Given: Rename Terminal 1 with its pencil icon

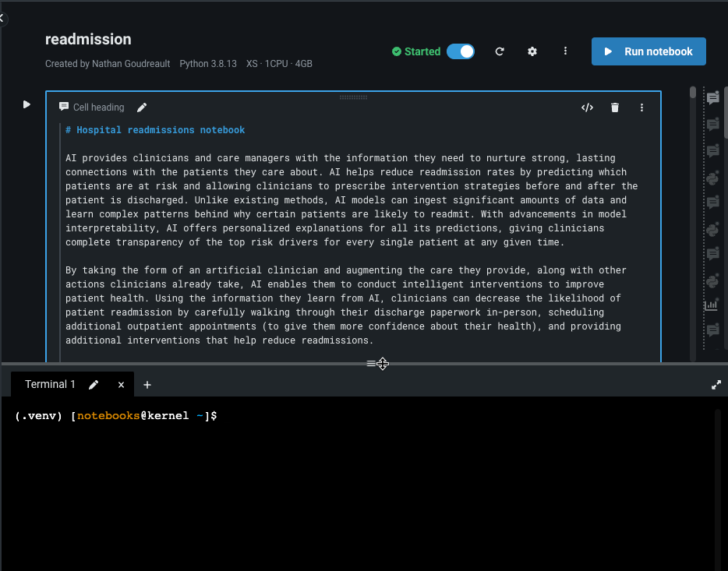Looking at the screenshot, I should [94, 385].
